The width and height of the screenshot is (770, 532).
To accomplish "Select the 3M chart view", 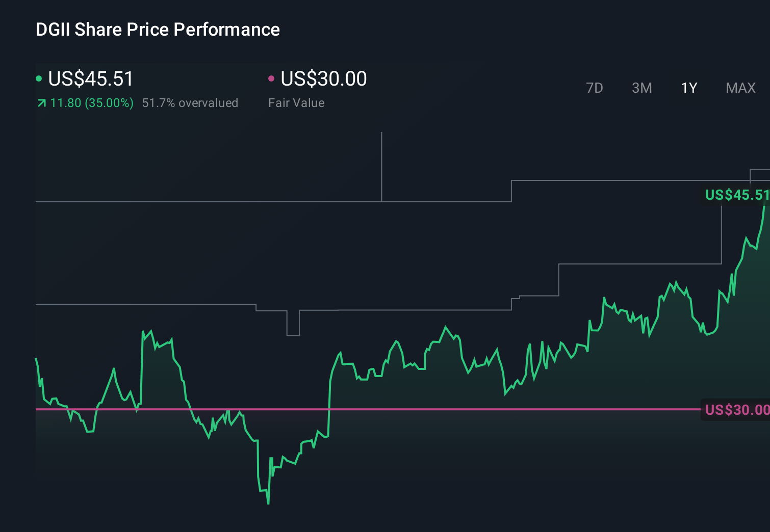I will (641, 88).
